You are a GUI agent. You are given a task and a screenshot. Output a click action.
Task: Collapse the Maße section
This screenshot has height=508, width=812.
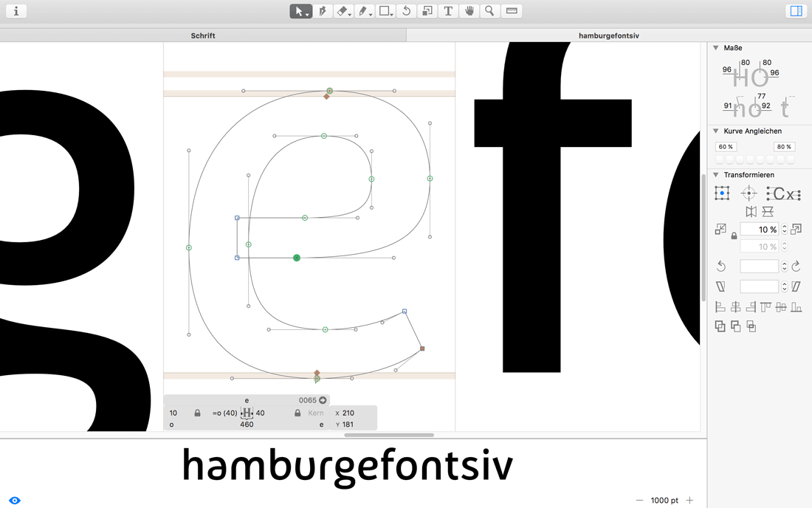tap(715, 48)
